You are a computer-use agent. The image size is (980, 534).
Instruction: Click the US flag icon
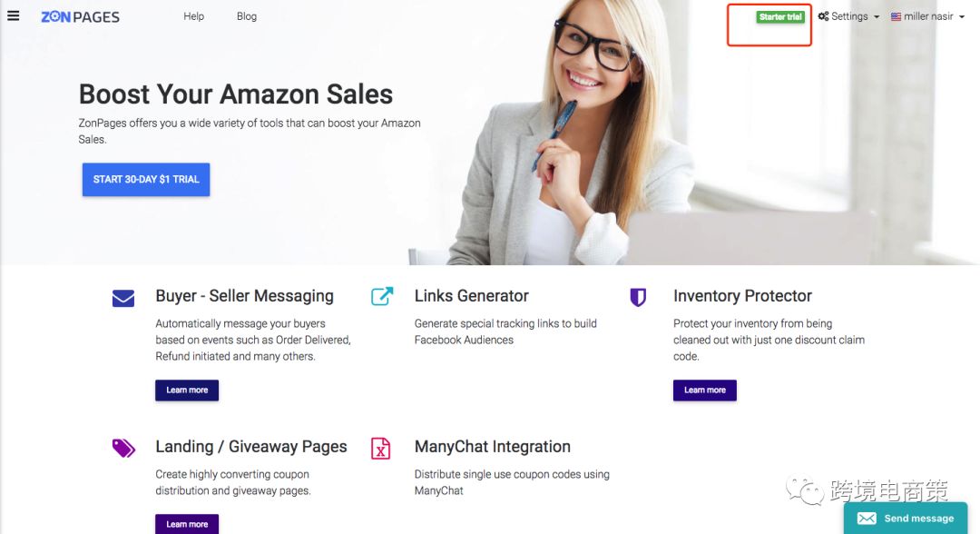pyautogui.click(x=896, y=17)
